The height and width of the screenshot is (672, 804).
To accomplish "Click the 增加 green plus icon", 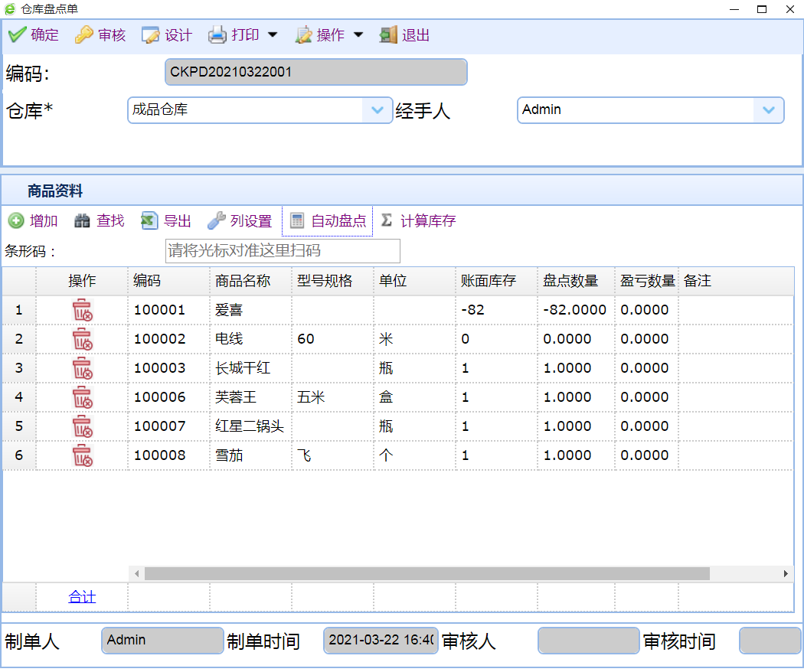I will coord(16,221).
